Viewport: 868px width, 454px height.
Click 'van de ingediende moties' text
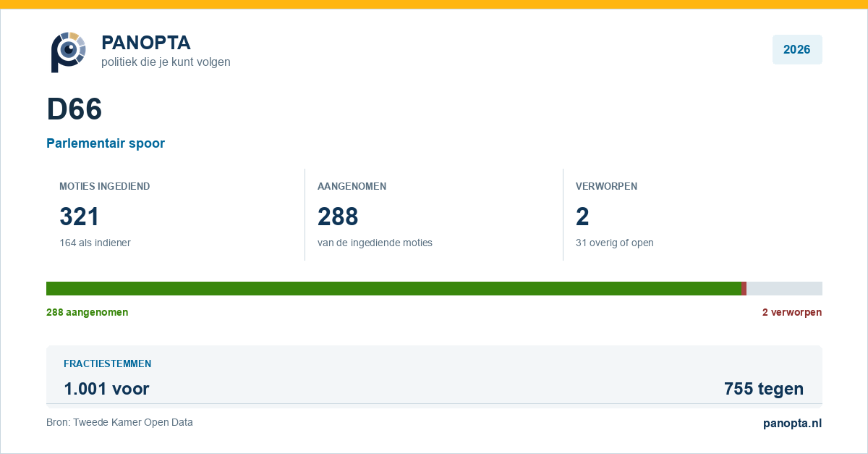point(375,243)
